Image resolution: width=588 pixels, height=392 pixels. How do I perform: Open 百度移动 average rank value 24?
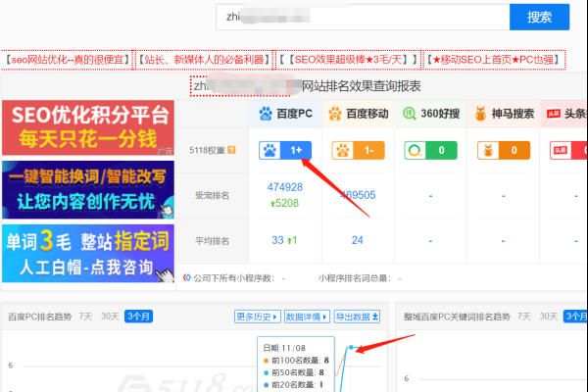click(x=358, y=240)
